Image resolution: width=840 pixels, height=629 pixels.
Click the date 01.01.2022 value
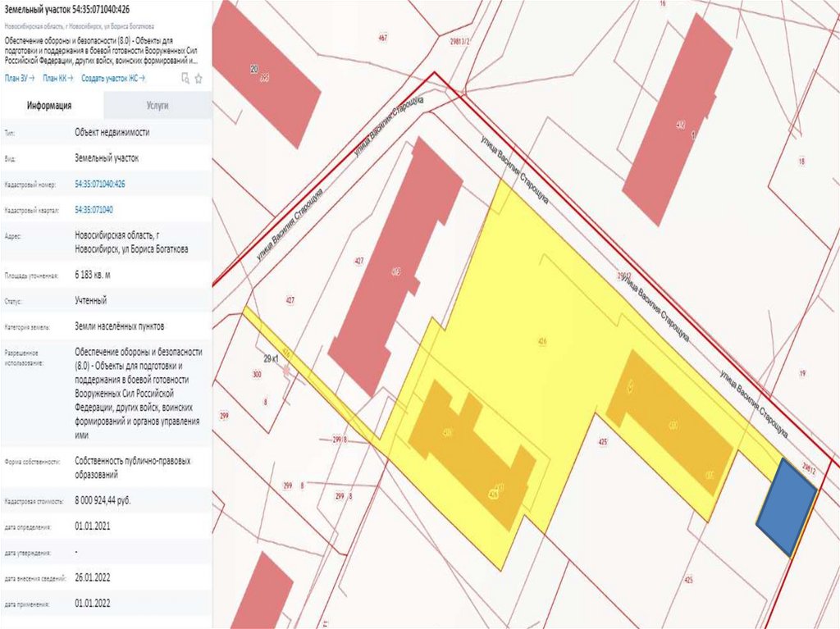pos(93,604)
